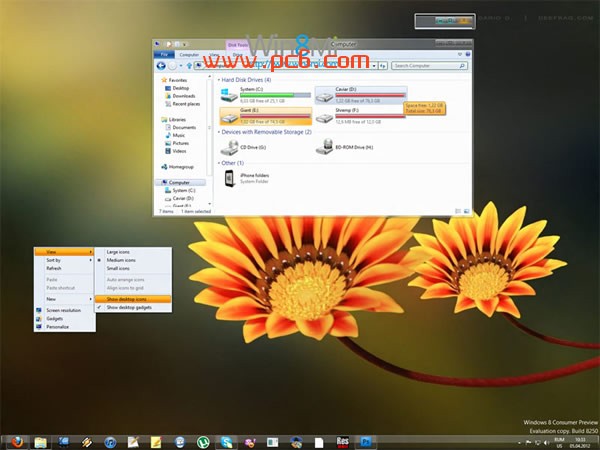Launch Photoshop from the taskbar
600x450 pixels.
(x=366, y=442)
